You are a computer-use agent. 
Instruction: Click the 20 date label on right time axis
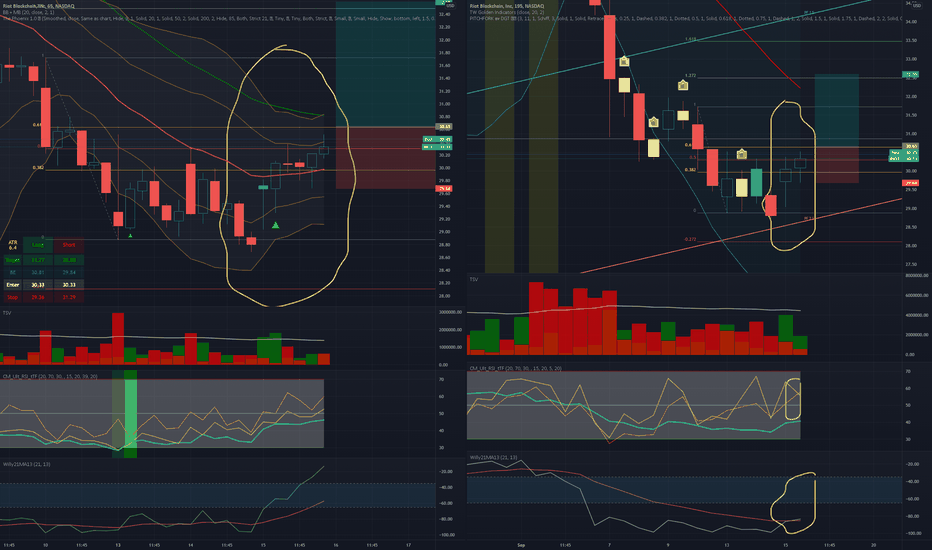[873, 545]
